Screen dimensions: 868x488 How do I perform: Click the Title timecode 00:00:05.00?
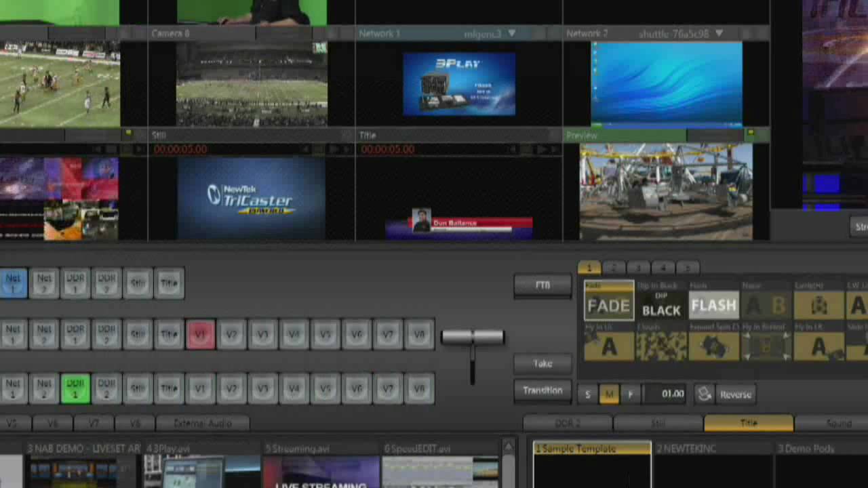point(388,149)
